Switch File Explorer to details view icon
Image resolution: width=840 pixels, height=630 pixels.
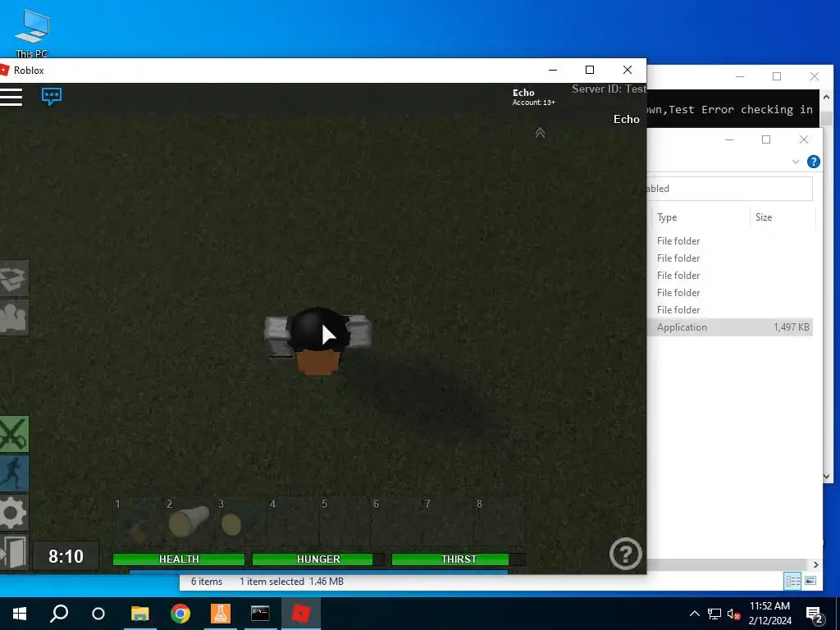click(x=793, y=581)
